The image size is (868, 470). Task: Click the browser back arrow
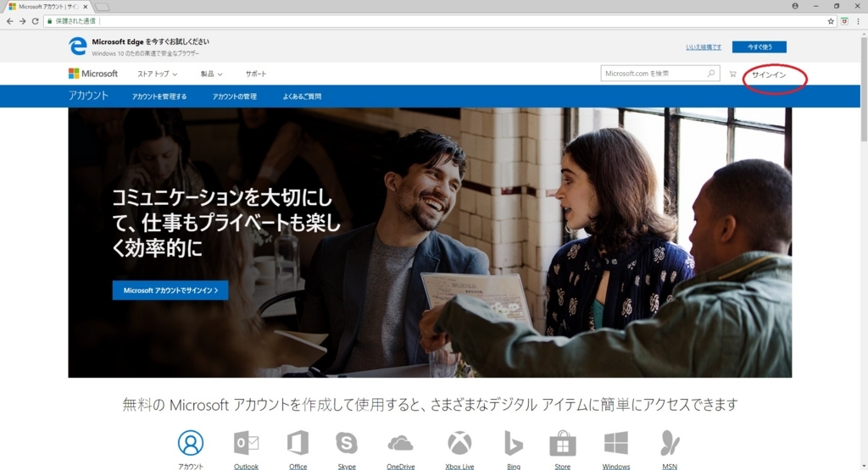click(x=9, y=21)
